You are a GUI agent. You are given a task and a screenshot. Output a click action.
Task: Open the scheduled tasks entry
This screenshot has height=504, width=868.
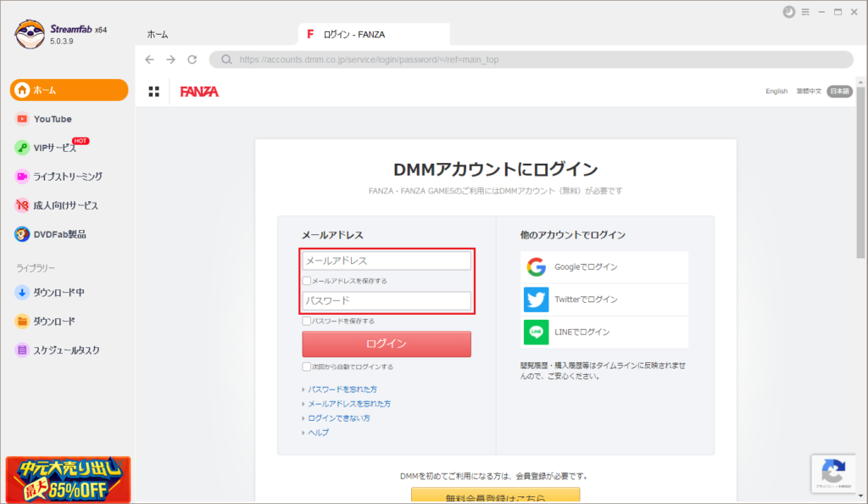58,350
